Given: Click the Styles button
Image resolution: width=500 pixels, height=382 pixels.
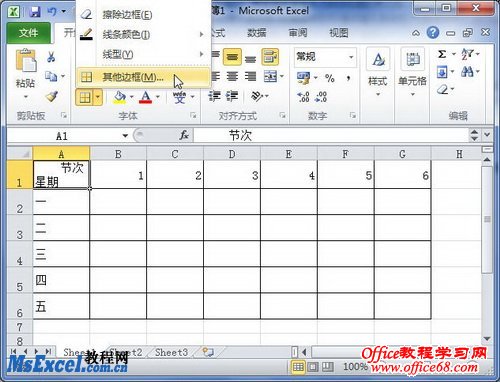Looking at the screenshot, I should point(378,73).
